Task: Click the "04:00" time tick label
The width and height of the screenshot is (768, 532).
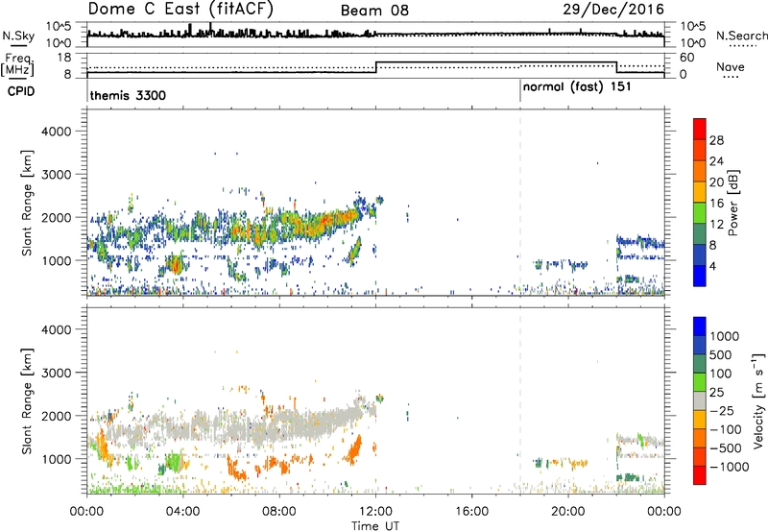Action: tap(183, 512)
